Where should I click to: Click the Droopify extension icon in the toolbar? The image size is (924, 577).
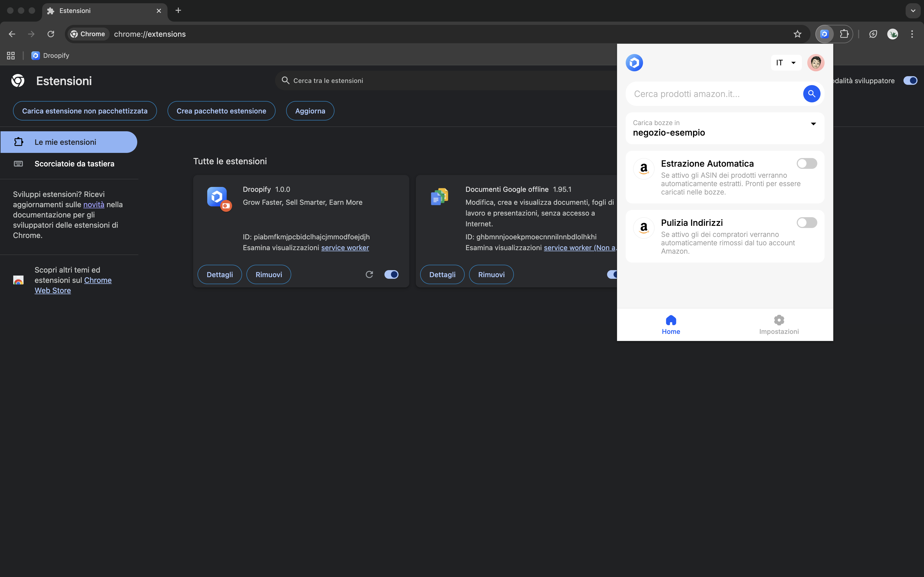pyautogui.click(x=824, y=34)
